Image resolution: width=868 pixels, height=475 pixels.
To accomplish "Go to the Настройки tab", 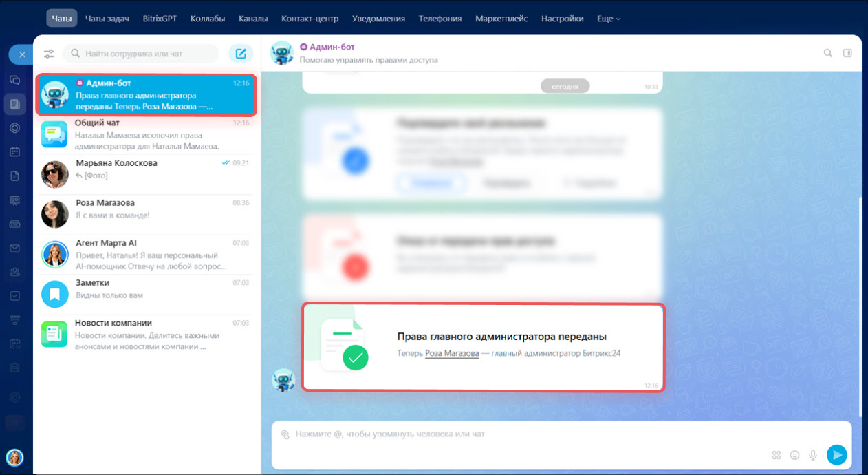I will 562,19.
